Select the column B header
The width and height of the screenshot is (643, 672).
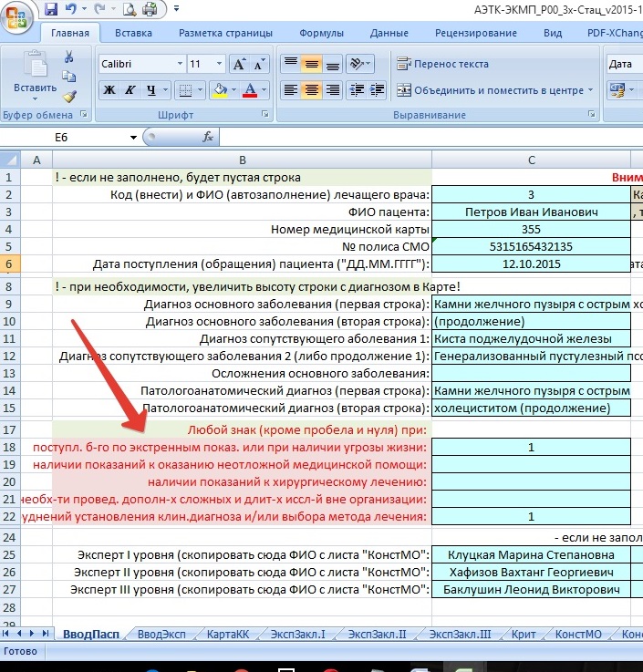point(243,160)
